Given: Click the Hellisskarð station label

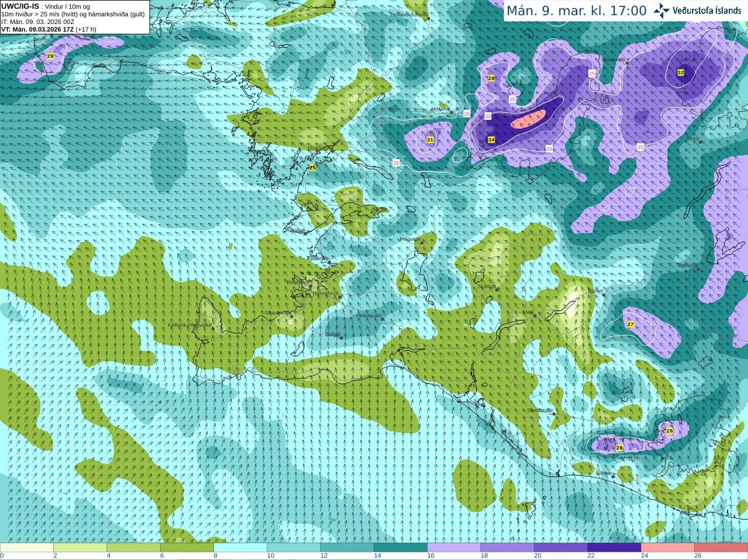Looking at the screenshot, I should (x=369, y=316).
